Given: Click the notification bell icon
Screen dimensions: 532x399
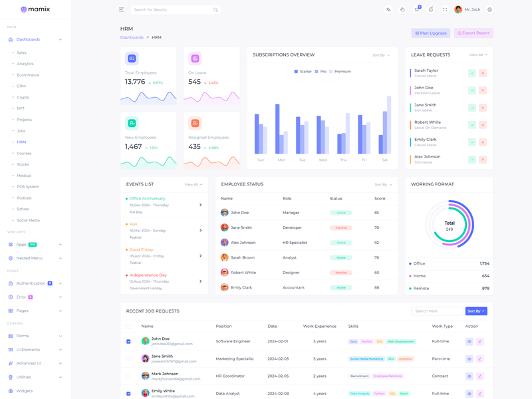Looking at the screenshot, I should 431,10.
